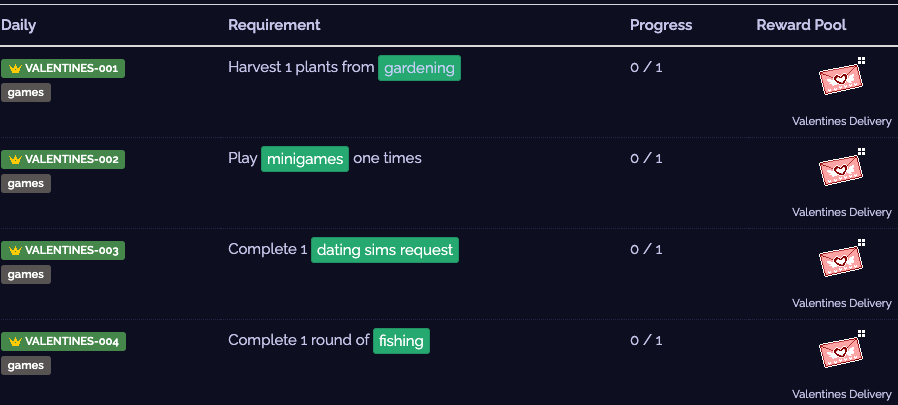Screen dimensions: 898x405
Task: Click the crown icon on VALENTINES-004 badge
Action: (15, 341)
